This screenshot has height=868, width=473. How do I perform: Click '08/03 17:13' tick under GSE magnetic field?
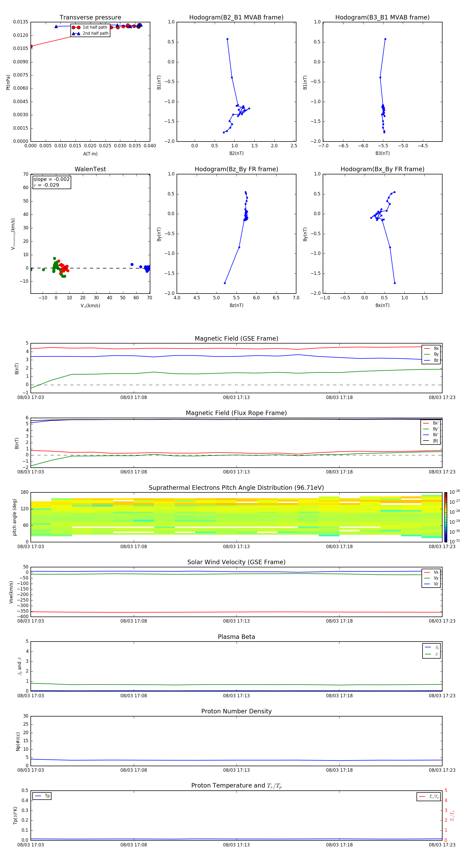click(x=236, y=398)
